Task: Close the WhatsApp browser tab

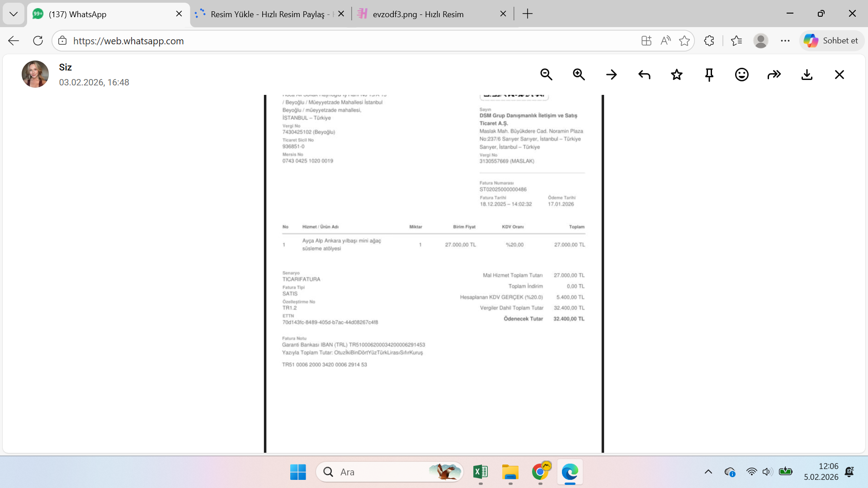Action: [179, 14]
